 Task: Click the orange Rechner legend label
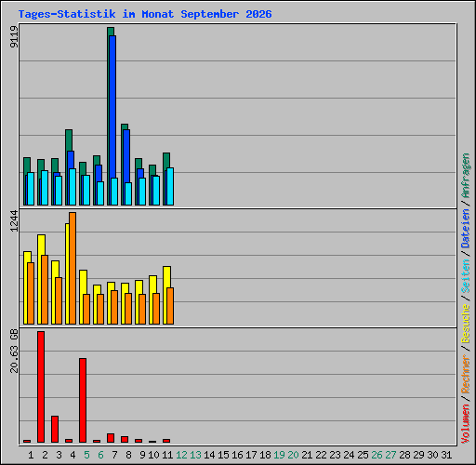(466, 374)
